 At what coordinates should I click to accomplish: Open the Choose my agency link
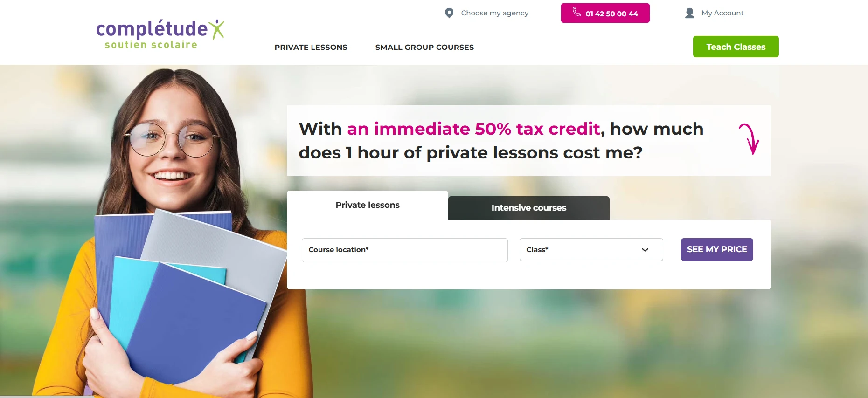point(494,13)
